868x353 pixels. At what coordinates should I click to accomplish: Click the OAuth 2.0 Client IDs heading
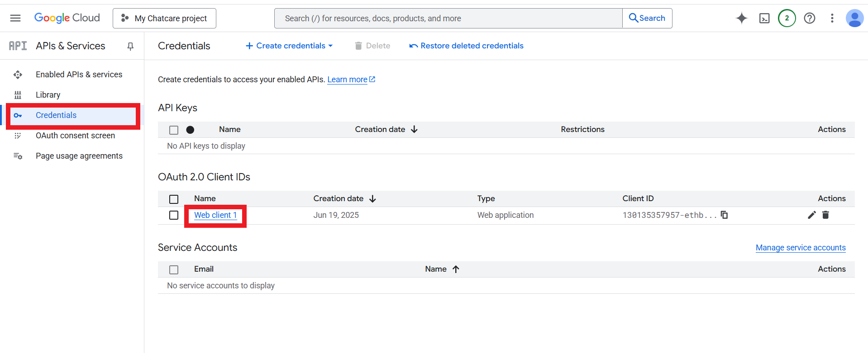tap(204, 177)
